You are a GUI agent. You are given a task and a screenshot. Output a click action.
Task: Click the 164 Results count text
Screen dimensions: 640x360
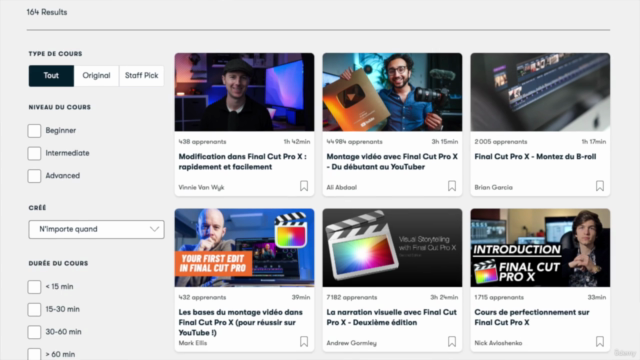point(47,12)
